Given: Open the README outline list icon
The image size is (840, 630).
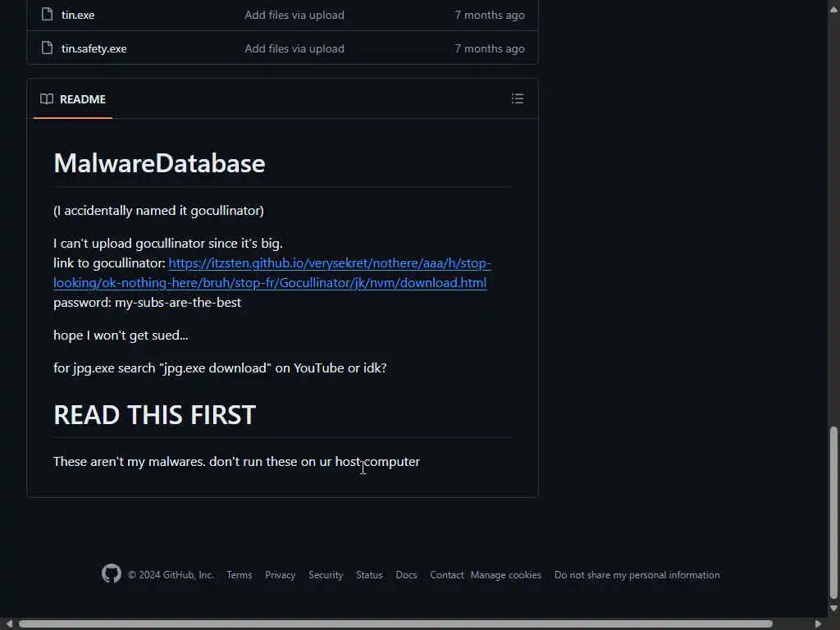Looking at the screenshot, I should pos(518,98).
